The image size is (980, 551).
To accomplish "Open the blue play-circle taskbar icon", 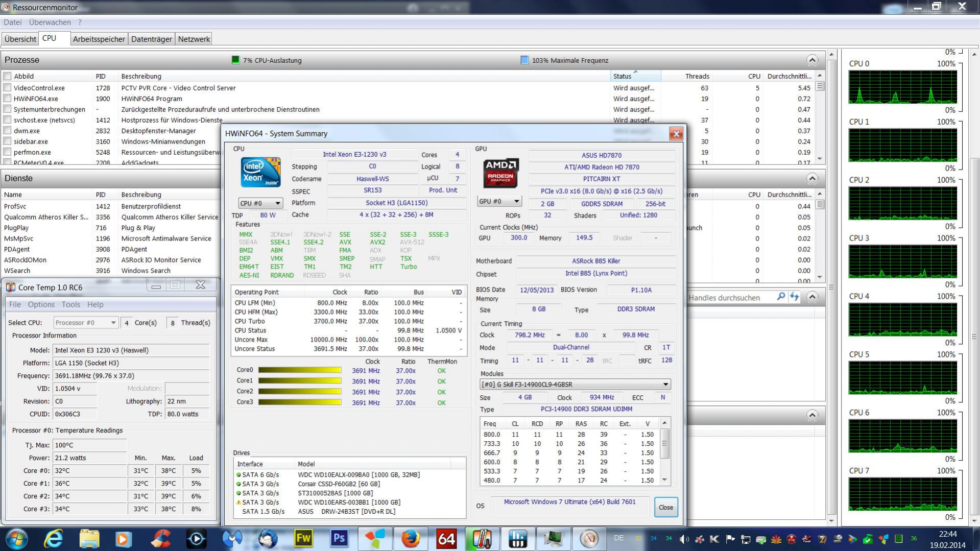I will (196, 539).
